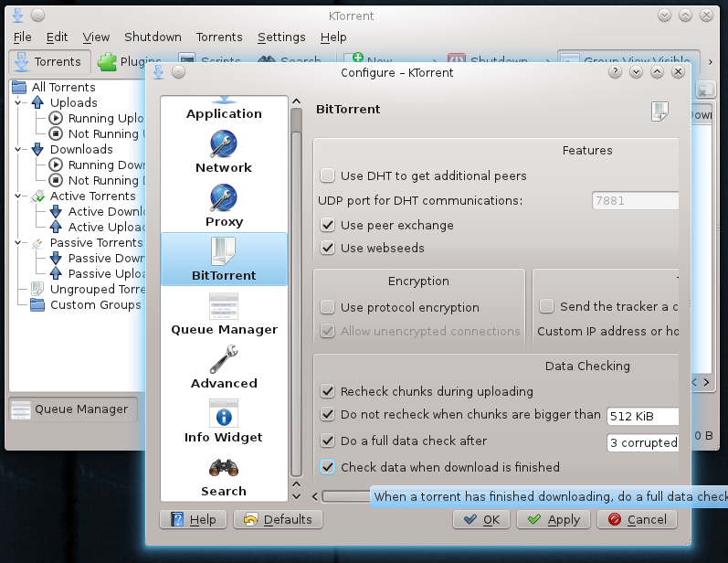Click the Apply button
Screen dimensions: 728x563
click(x=554, y=519)
